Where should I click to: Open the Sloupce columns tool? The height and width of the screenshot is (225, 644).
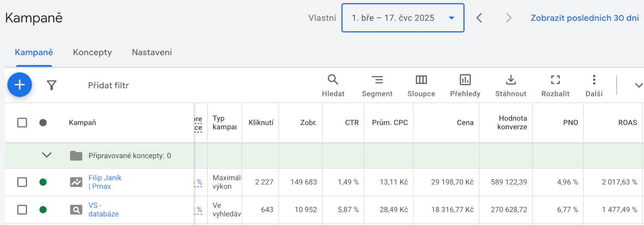[421, 85]
